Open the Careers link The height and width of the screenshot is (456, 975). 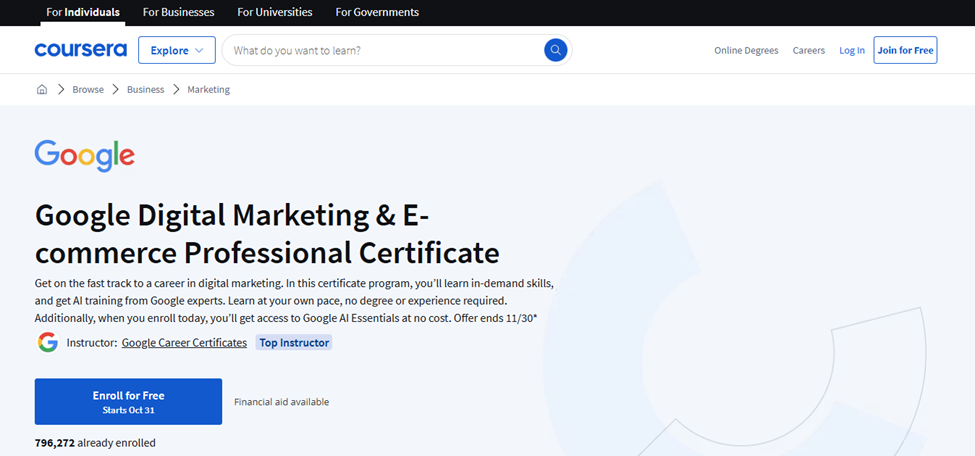pos(808,50)
